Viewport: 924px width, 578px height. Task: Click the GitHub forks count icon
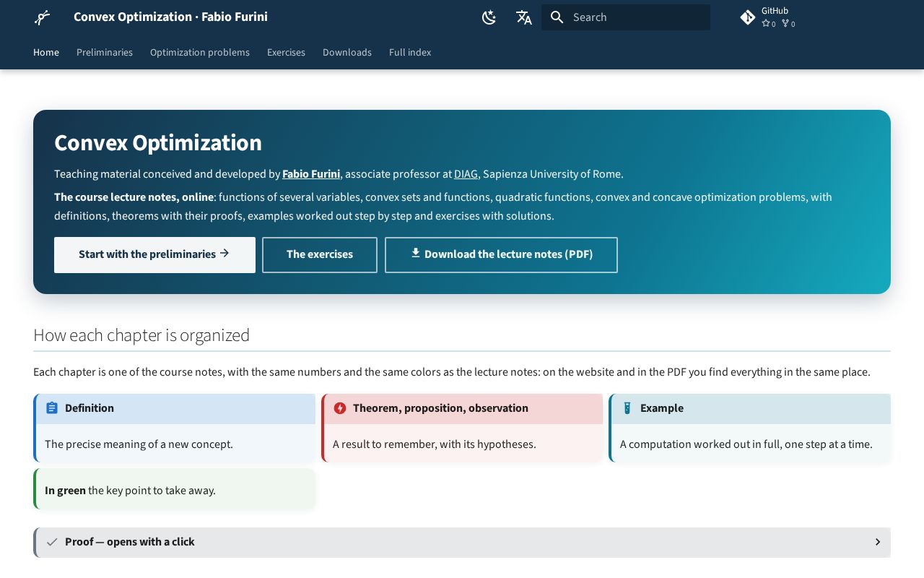pos(785,24)
